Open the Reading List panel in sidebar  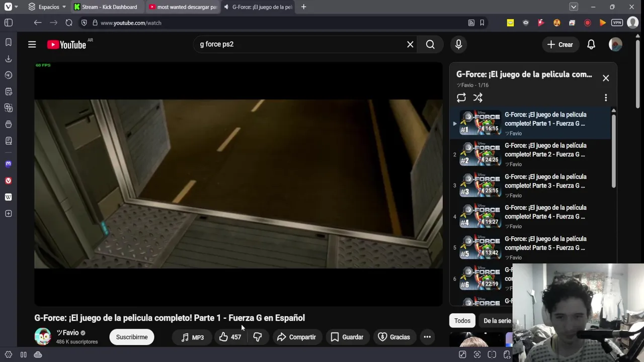pos(9,141)
